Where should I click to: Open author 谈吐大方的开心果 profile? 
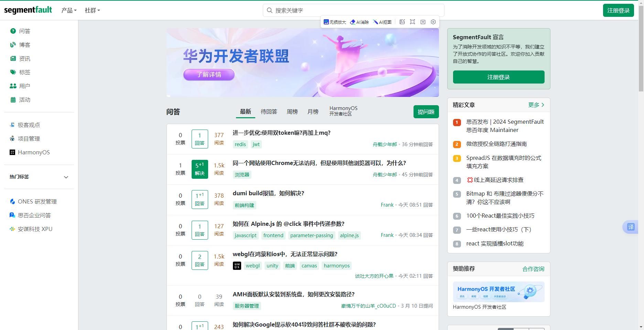374,276
